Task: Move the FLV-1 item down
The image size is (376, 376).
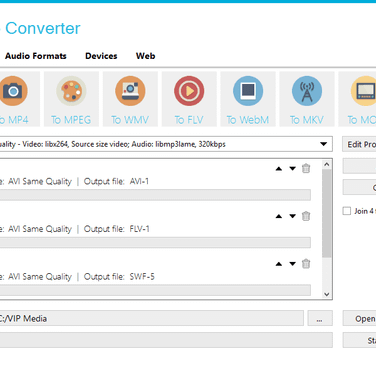Action: pos(292,216)
